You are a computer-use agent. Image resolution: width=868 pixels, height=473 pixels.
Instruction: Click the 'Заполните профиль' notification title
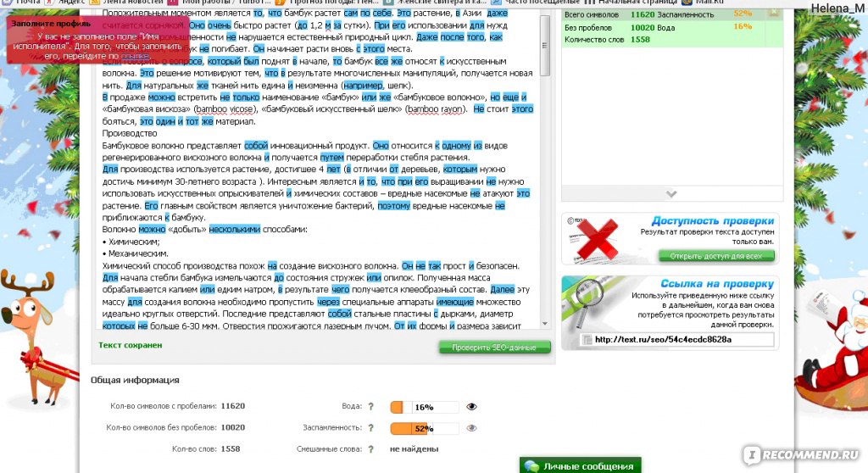(x=51, y=24)
